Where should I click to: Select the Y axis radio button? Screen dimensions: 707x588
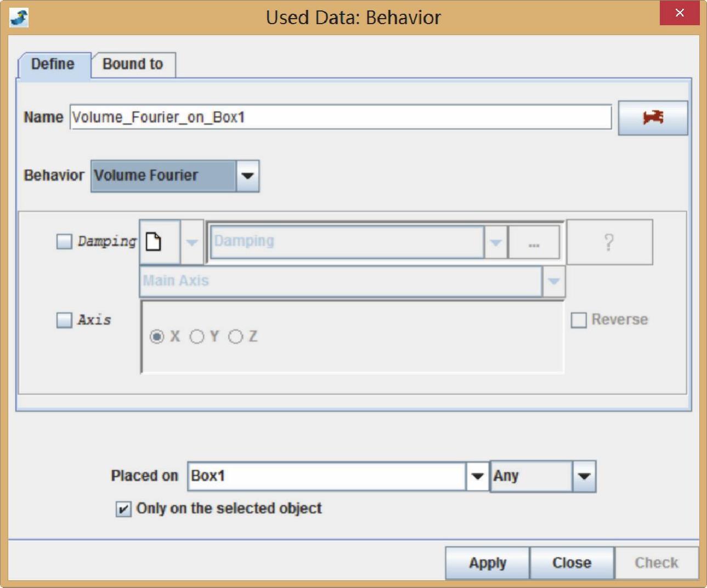click(x=197, y=337)
